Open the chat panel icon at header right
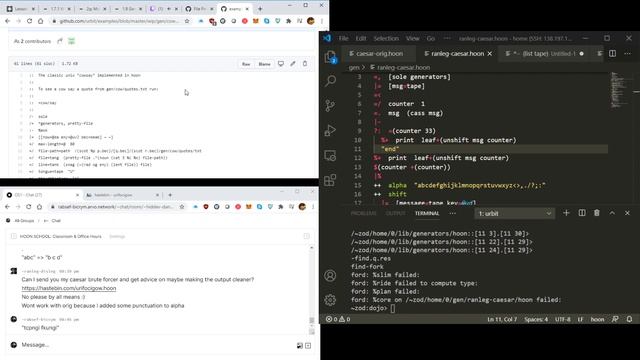 pyautogui.click(x=307, y=236)
